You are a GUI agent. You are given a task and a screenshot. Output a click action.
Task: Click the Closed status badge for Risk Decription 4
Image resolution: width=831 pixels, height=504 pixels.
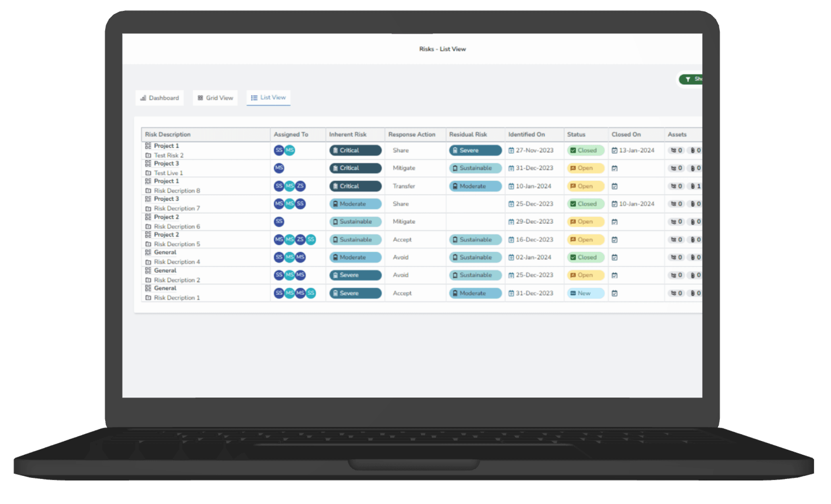[585, 257]
